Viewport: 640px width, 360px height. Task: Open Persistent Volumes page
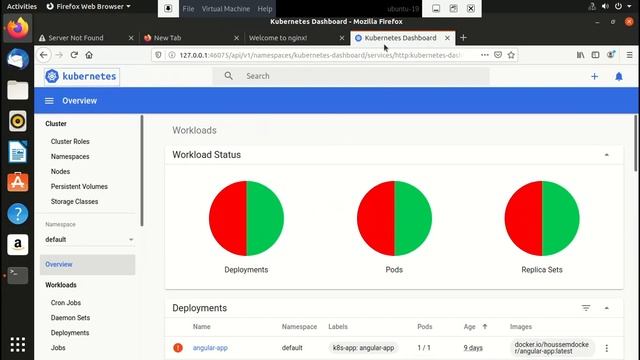(x=79, y=187)
